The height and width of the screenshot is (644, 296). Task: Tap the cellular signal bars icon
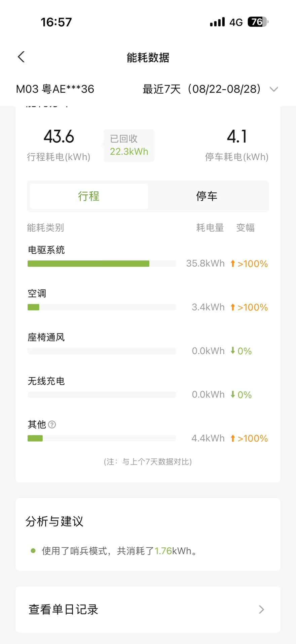pyautogui.click(x=217, y=22)
